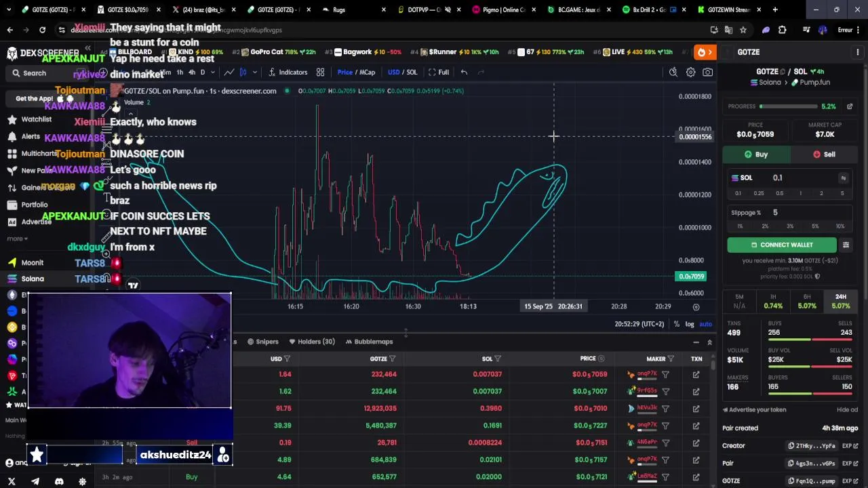Image resolution: width=868 pixels, height=488 pixels.
Task: Open trade settings sliders next to Connect Wallet
Action: tap(846, 245)
